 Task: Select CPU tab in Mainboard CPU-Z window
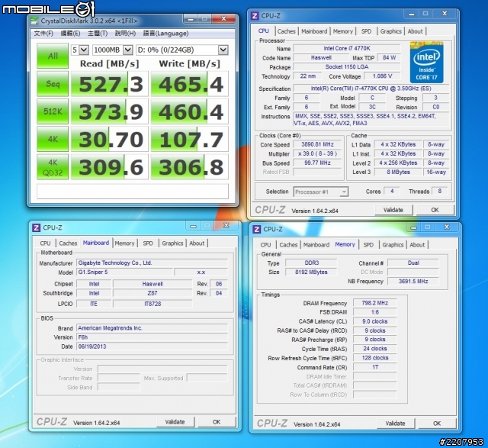[45, 243]
